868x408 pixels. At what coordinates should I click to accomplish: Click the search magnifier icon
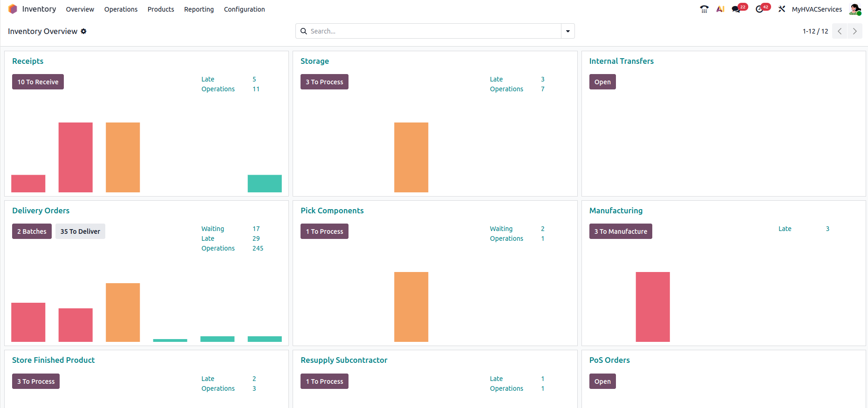304,31
